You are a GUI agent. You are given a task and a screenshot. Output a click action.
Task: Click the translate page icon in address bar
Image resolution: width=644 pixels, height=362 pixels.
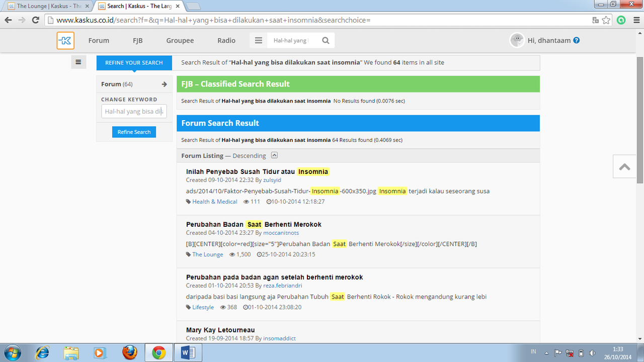point(595,21)
